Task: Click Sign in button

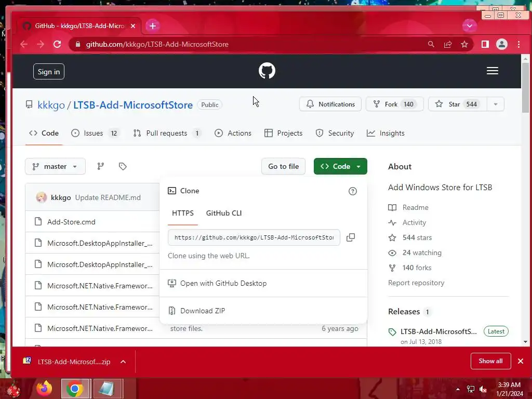Action: pos(48,72)
